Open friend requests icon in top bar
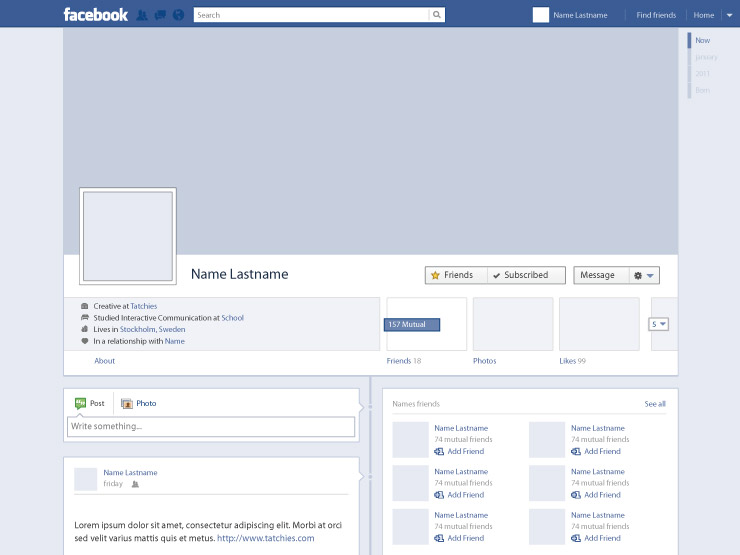The height and width of the screenshot is (555, 740). (142, 15)
